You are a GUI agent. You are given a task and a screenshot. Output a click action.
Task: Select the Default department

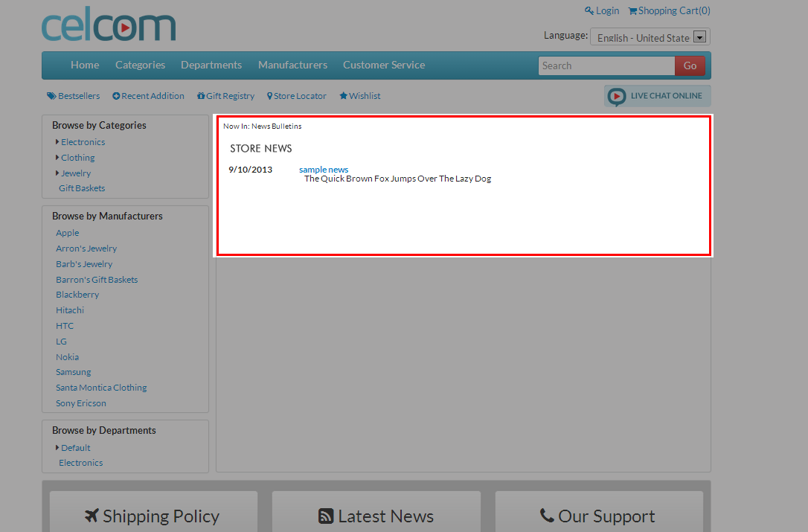[x=76, y=447]
